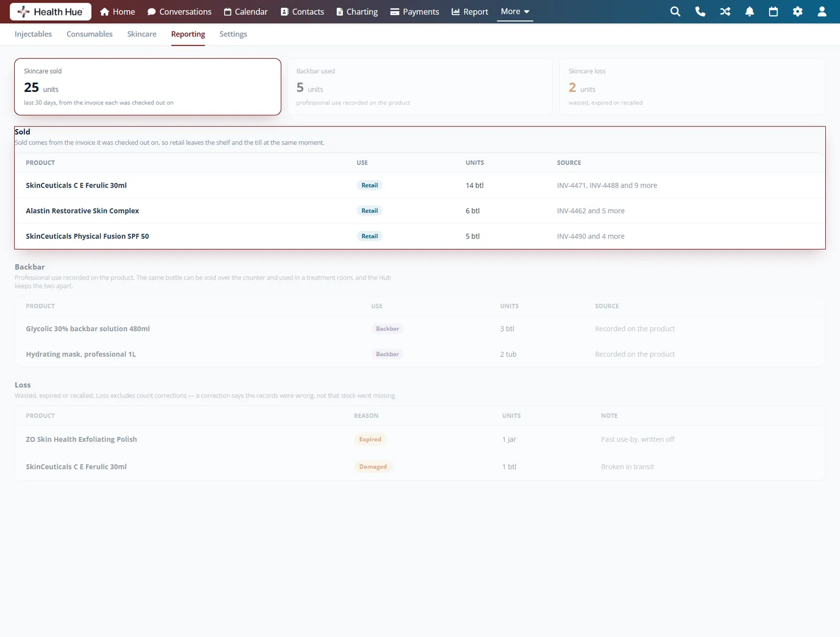
Task: Click the calendar icon in top-right toolbar
Action: point(773,12)
